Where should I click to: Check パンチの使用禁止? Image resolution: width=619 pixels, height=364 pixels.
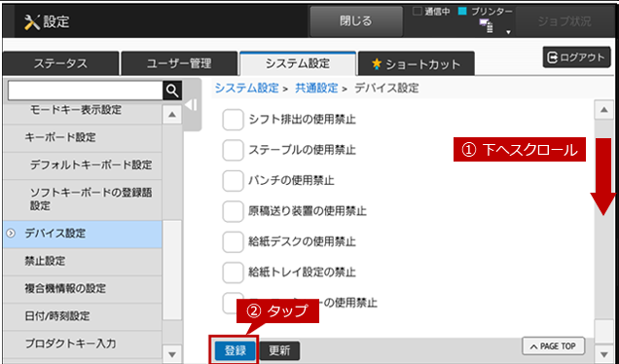tap(233, 180)
